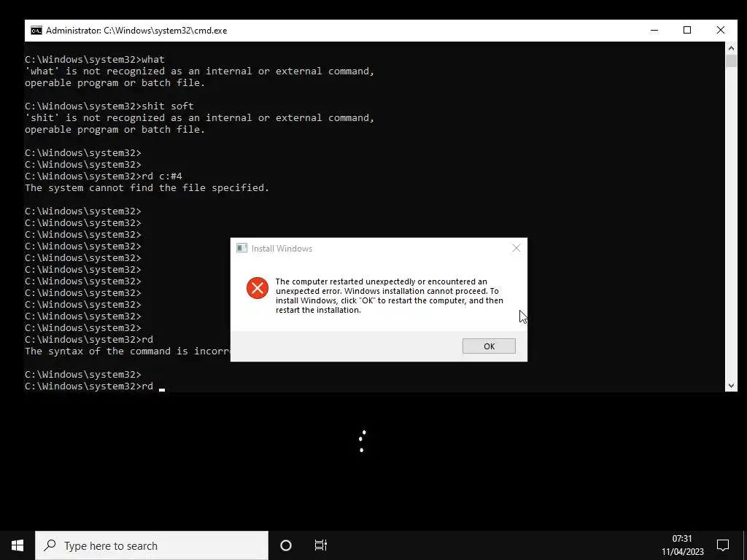Click the date 11/04/2023 in system tray

[682, 552]
